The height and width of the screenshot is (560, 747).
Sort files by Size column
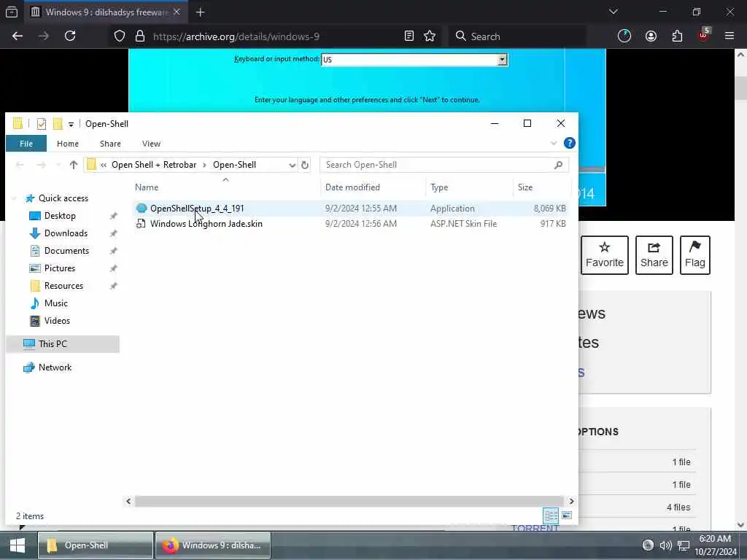(x=525, y=187)
